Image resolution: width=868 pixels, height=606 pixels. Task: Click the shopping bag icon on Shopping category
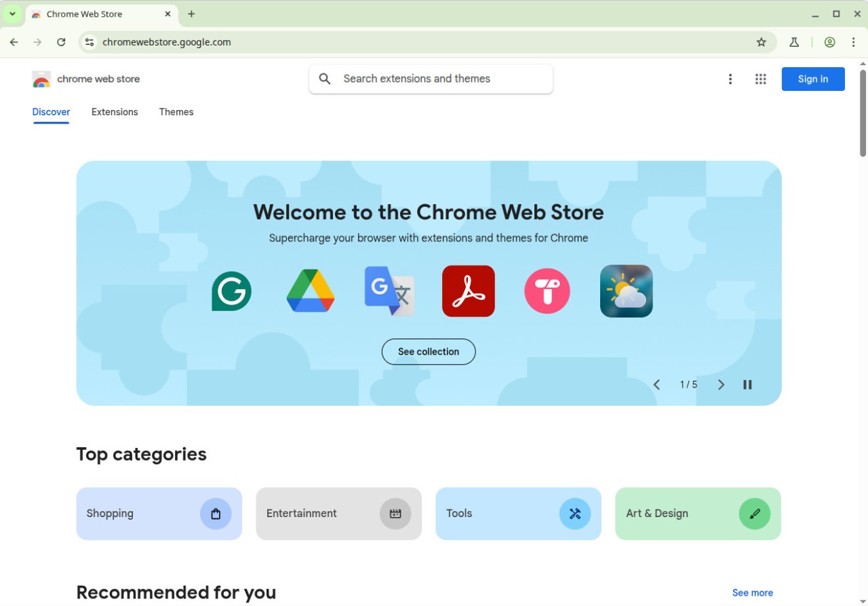click(216, 514)
